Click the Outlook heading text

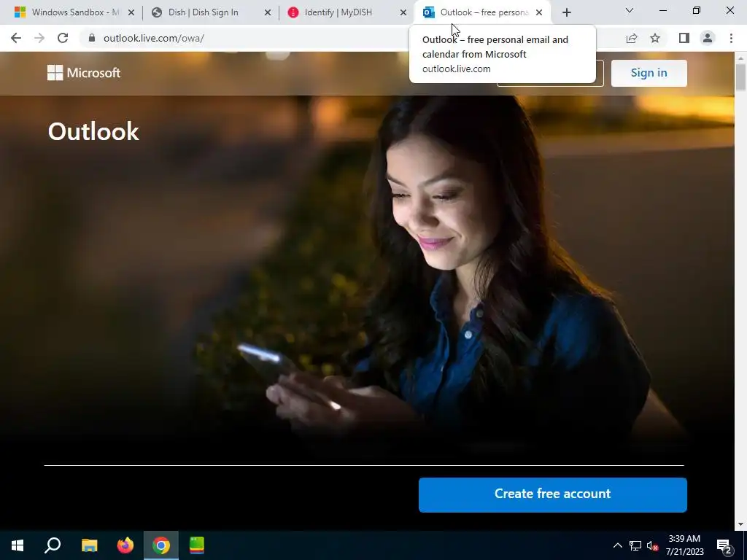click(x=93, y=131)
